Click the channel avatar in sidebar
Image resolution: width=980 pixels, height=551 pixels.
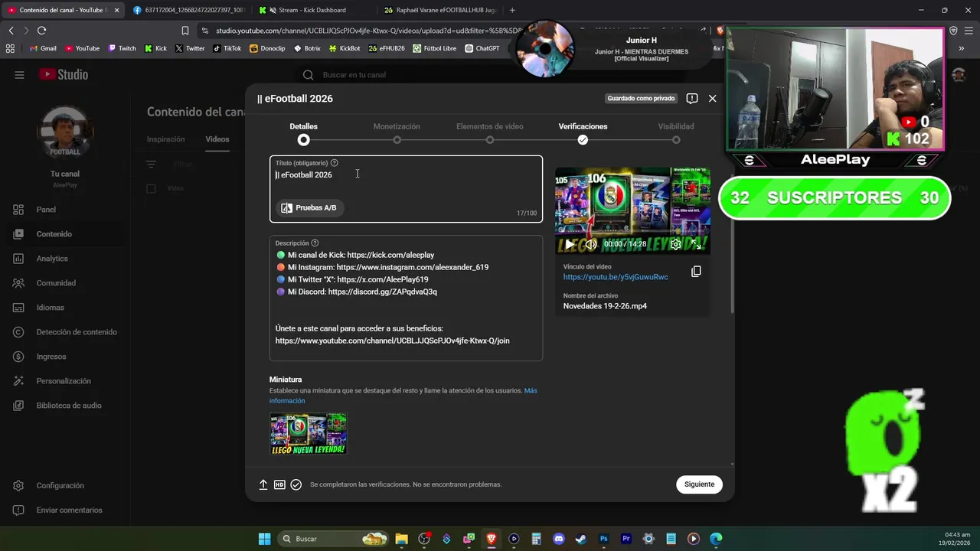65,132
